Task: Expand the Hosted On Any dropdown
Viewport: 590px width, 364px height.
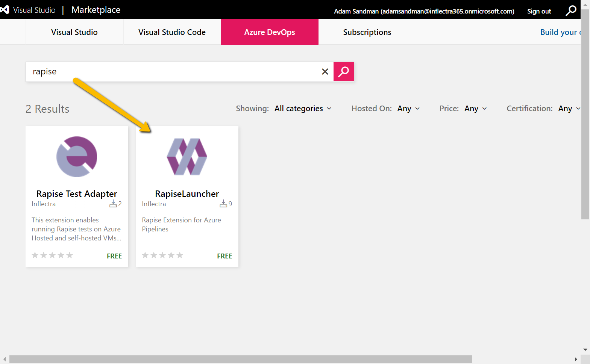Action: pyautogui.click(x=408, y=109)
